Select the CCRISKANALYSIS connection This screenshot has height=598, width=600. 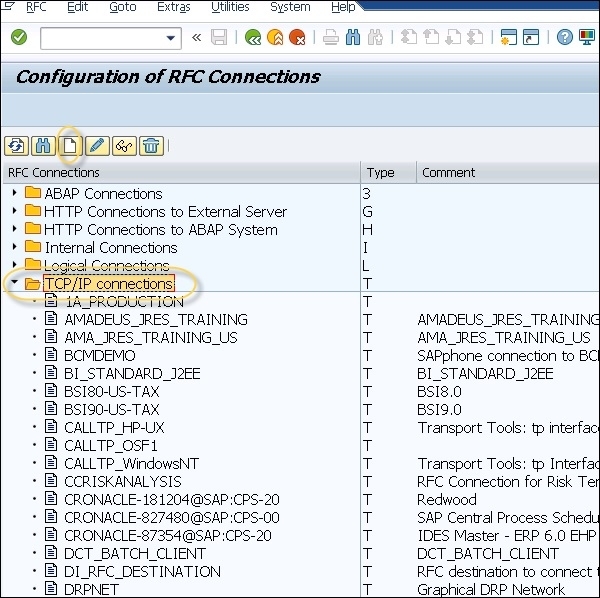point(122,481)
